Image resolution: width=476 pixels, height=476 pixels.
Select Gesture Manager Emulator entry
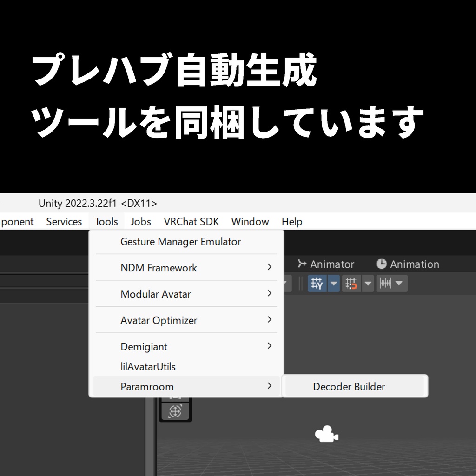[x=186, y=242]
